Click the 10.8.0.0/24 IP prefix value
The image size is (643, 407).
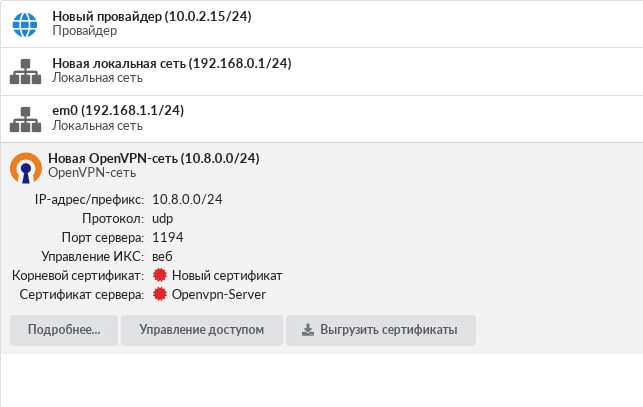187,199
